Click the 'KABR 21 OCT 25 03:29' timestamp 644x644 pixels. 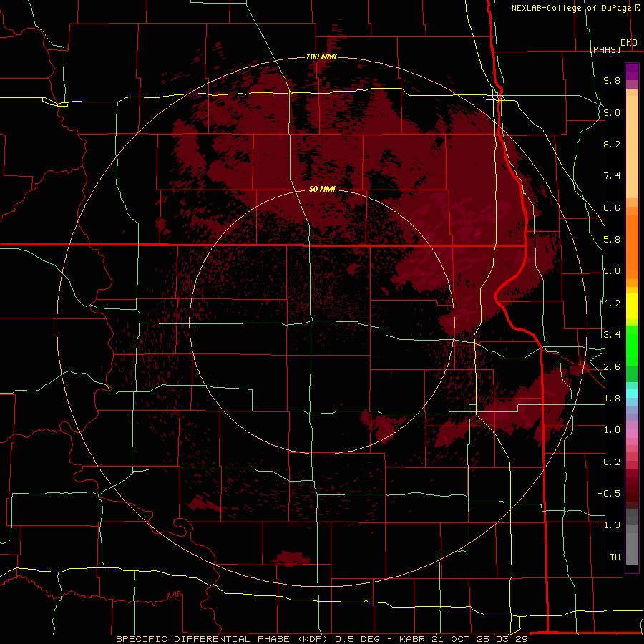coord(463,639)
